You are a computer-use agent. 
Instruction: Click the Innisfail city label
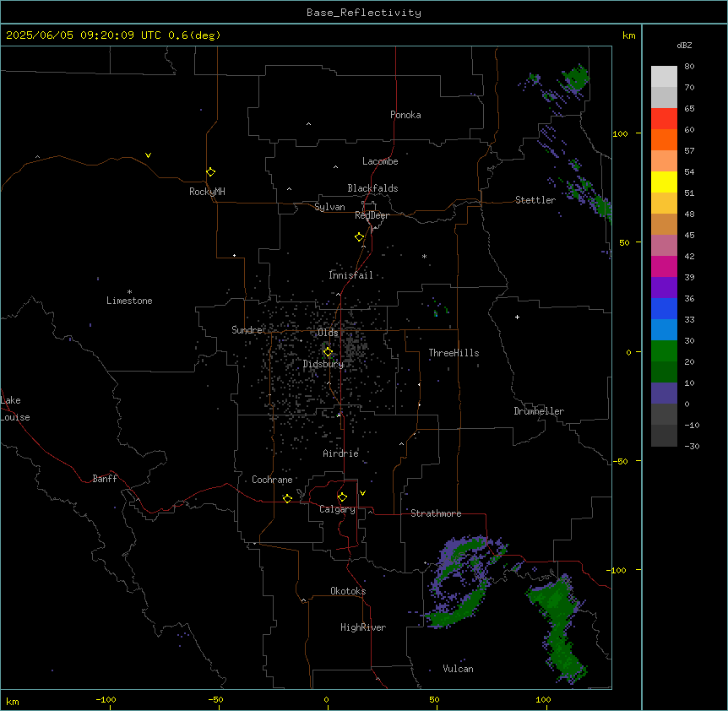click(350, 275)
